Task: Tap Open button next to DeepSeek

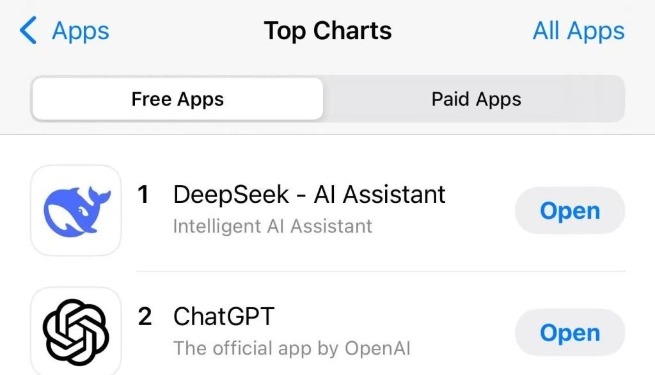Action: pos(570,210)
